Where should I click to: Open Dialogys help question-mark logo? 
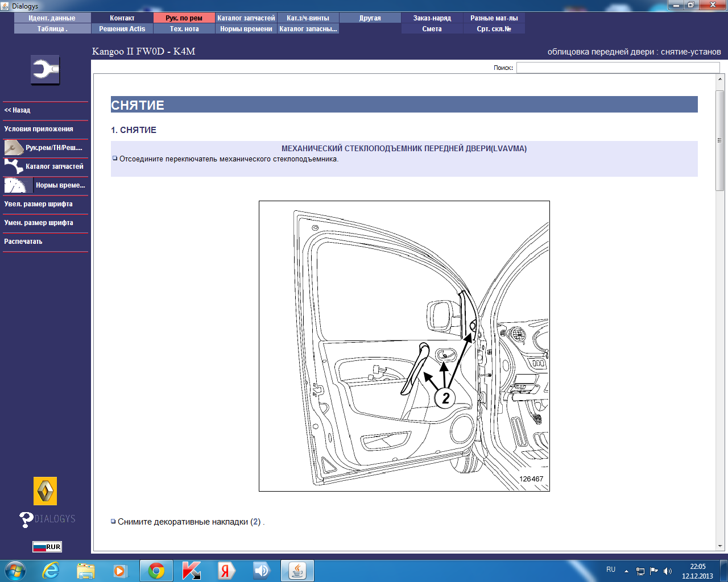47,519
